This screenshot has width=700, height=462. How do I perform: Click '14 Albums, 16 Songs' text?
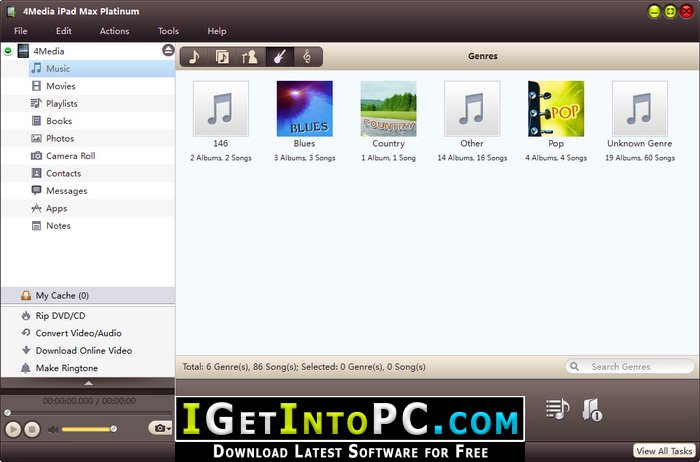click(x=472, y=158)
